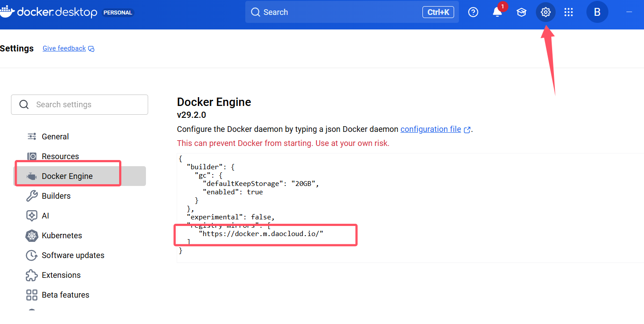Viewport: 644px width, 324px height.
Task: Open Settings via the gear icon
Action: tap(546, 12)
